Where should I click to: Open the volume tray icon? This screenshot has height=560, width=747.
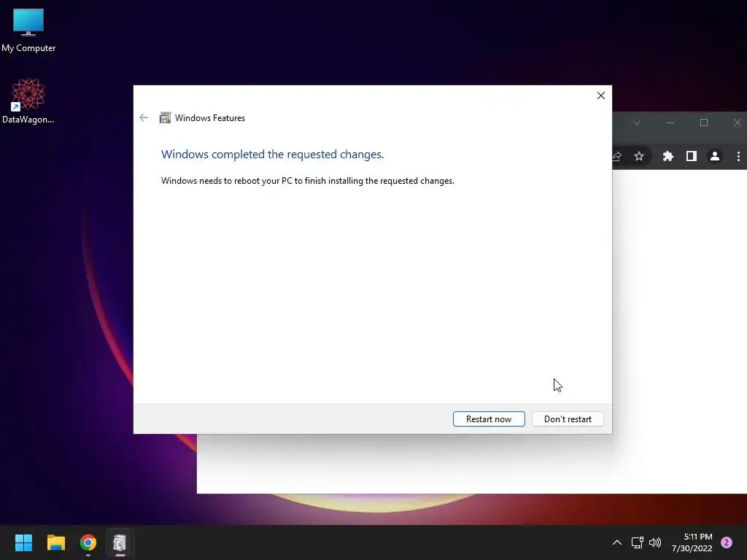[655, 542]
